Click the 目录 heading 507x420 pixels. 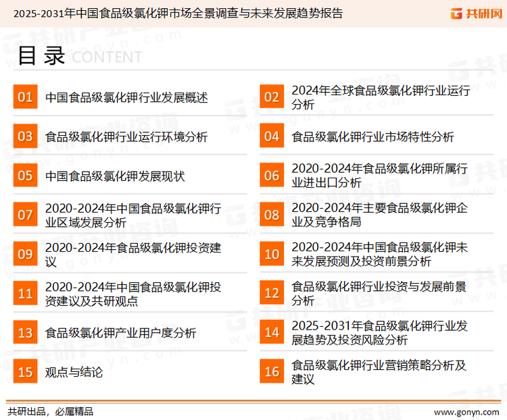(41, 56)
